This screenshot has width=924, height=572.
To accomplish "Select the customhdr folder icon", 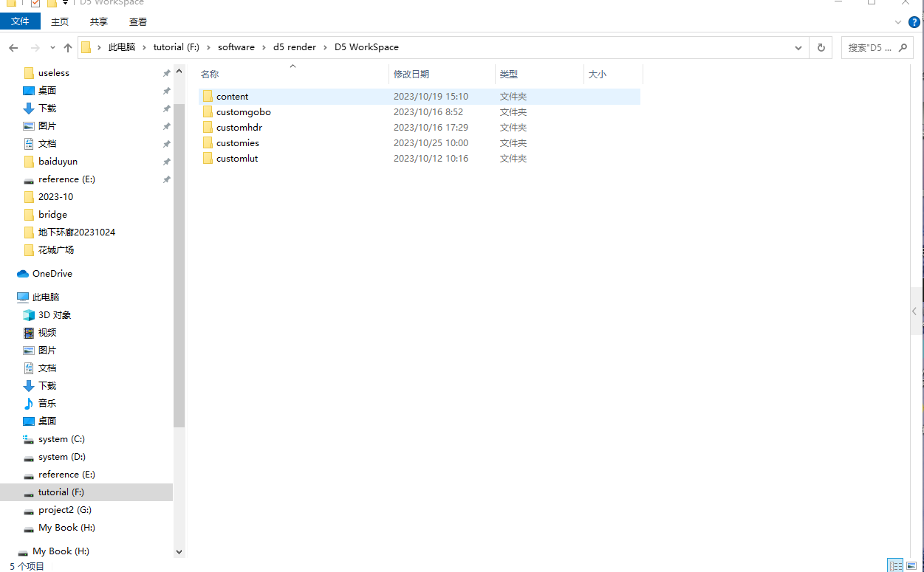I will coord(208,127).
